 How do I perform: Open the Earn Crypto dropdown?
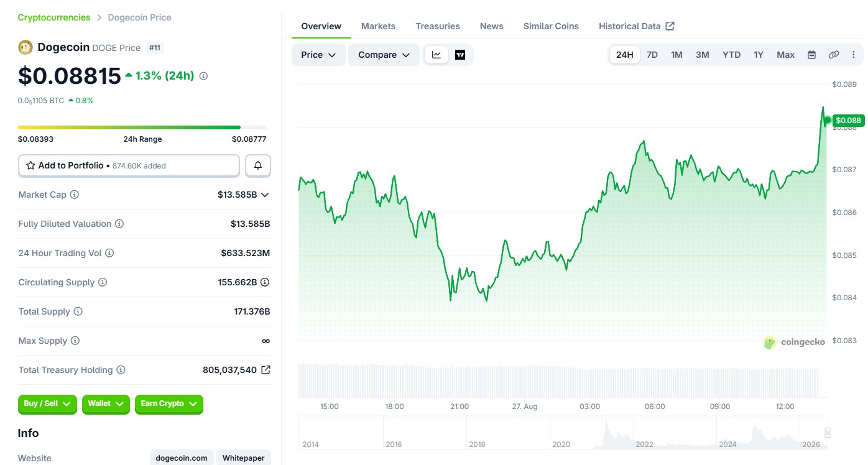(x=169, y=404)
